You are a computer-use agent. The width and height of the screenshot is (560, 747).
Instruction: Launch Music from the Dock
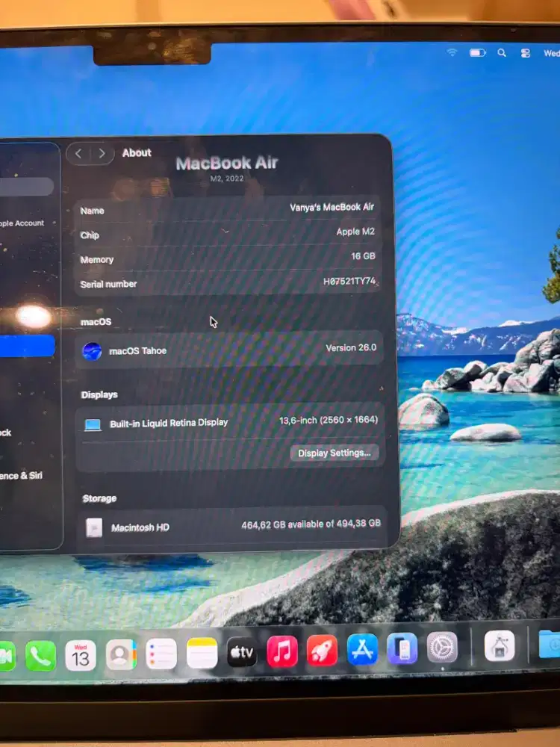click(282, 651)
